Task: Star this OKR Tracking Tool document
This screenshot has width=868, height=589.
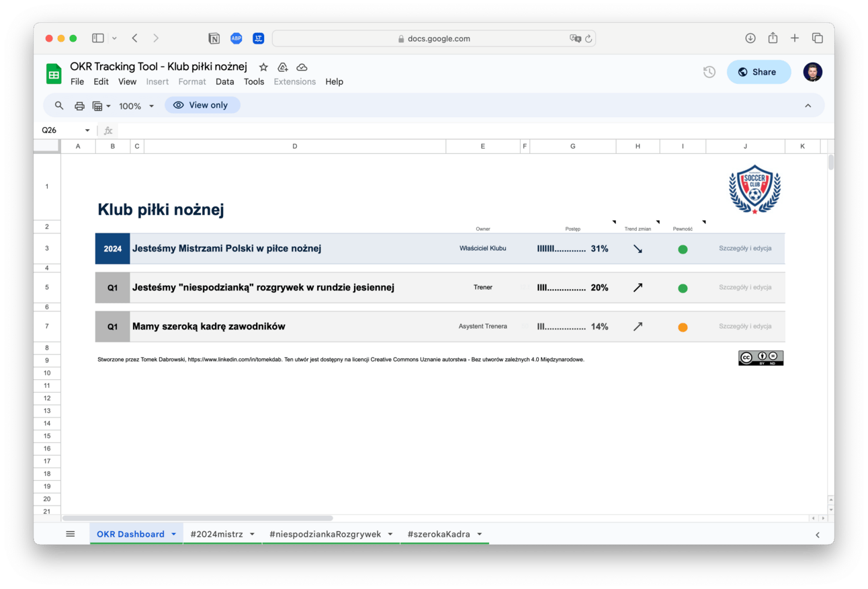Action: pos(264,67)
